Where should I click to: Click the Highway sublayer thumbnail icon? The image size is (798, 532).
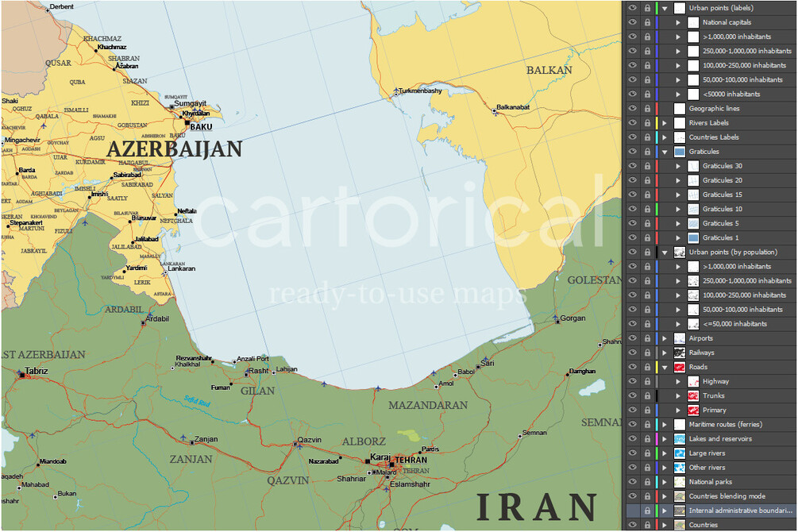pos(693,381)
